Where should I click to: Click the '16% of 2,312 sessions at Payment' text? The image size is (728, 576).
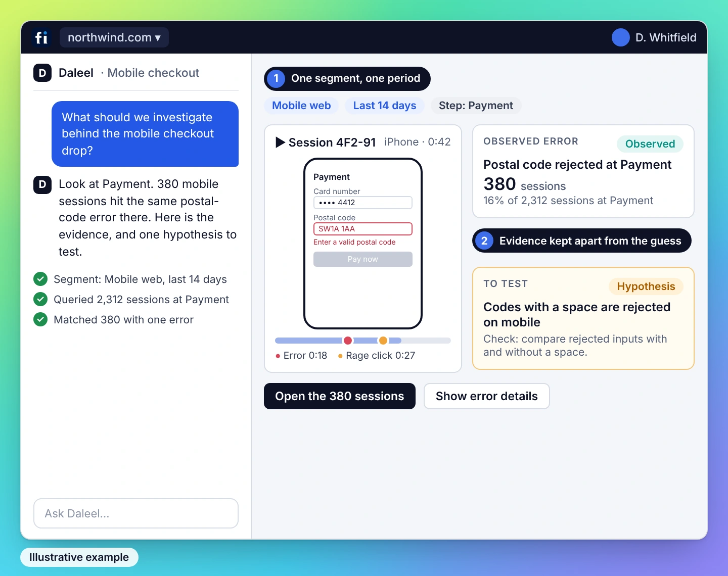(568, 201)
